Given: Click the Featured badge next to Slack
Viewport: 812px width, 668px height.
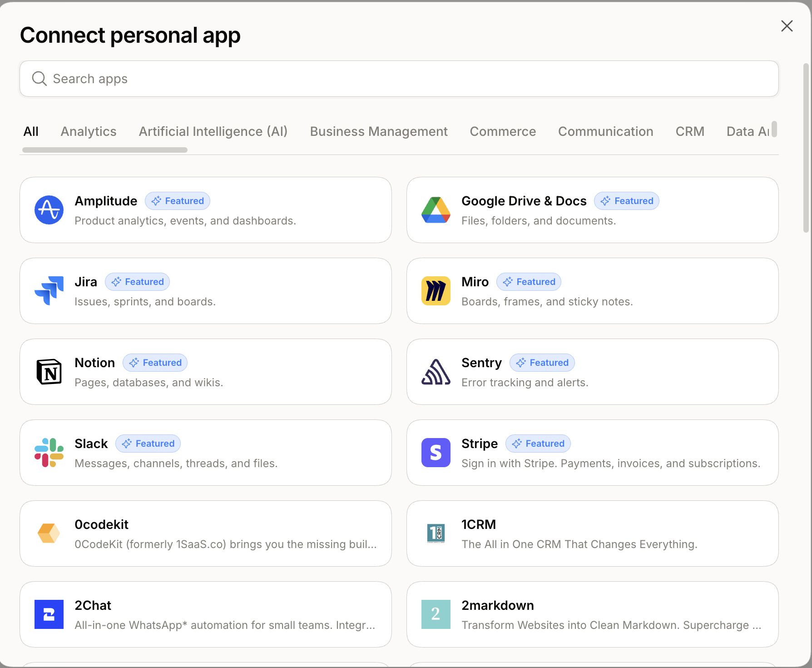Looking at the screenshot, I should (148, 444).
